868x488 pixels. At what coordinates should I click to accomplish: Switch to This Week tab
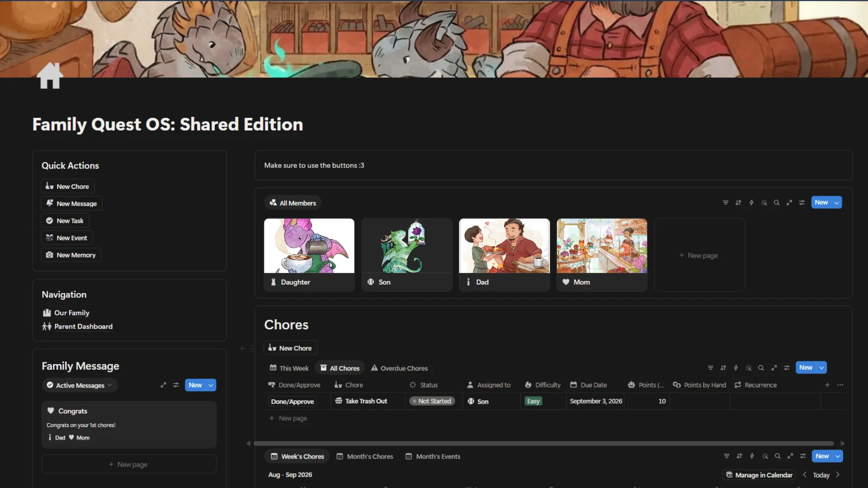(x=289, y=368)
